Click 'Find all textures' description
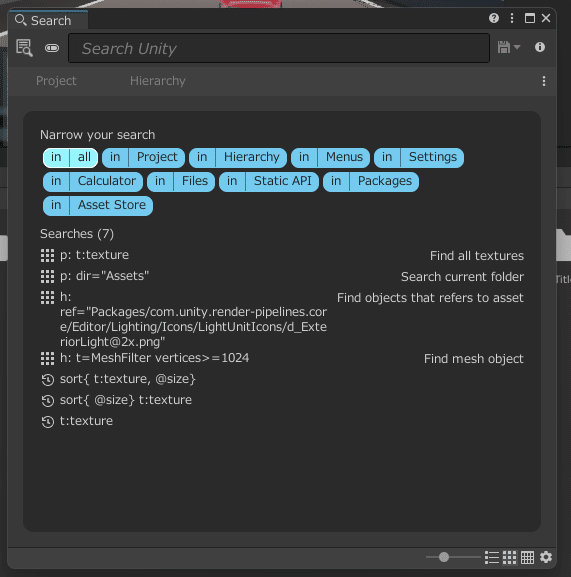 (x=477, y=256)
